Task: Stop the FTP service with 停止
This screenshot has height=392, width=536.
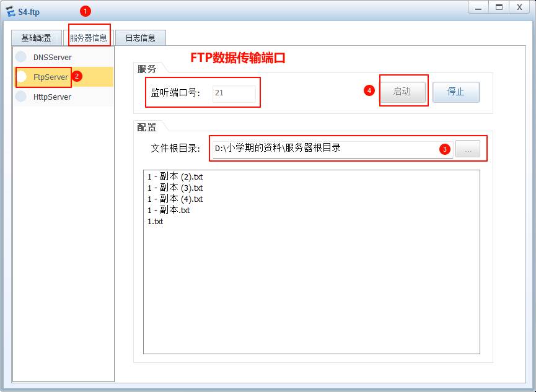Action: pos(456,92)
